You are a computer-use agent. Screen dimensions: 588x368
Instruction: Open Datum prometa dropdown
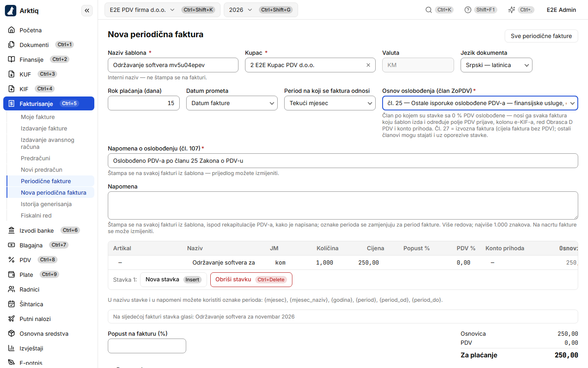click(x=232, y=103)
